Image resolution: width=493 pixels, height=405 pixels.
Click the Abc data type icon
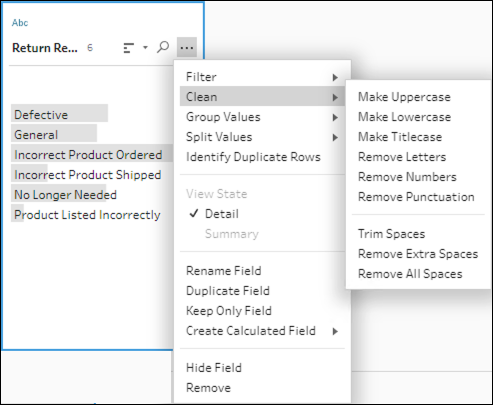(20, 23)
